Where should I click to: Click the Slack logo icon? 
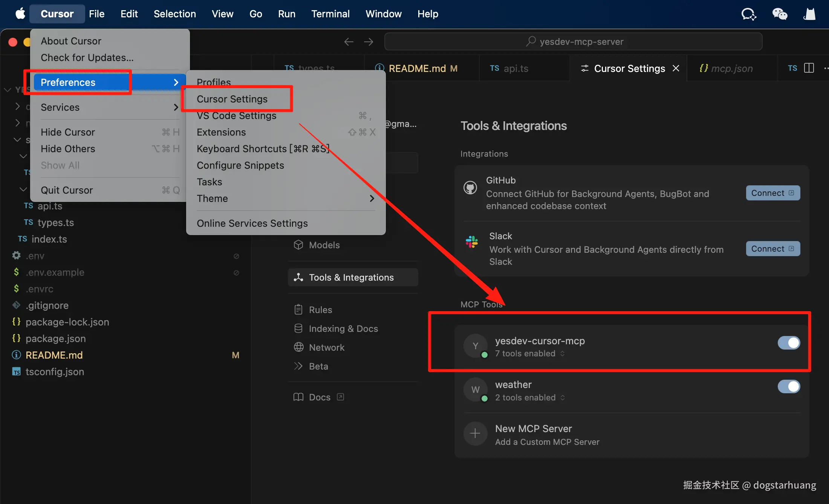[x=472, y=242]
